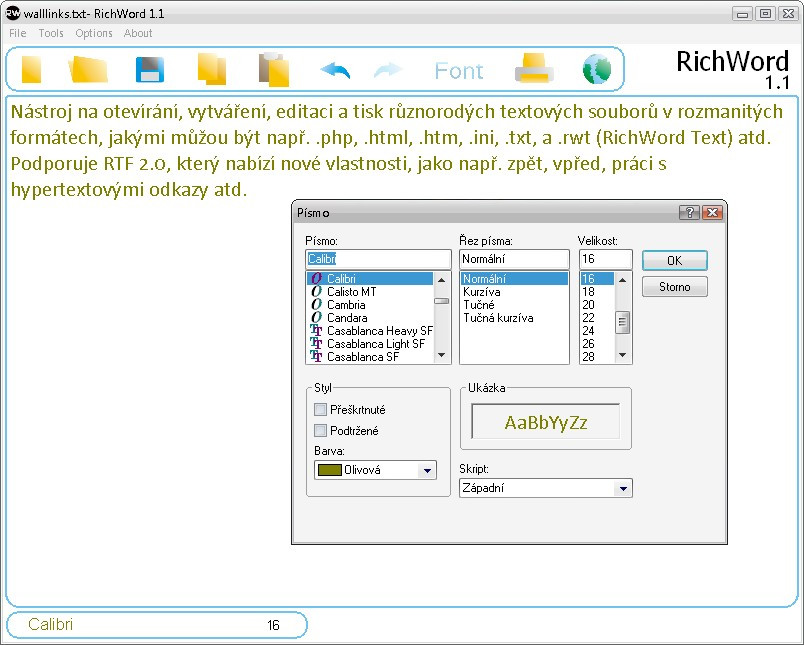Confirm the font dialog with OK
Viewport: 804px width, 645px height.
[675, 260]
